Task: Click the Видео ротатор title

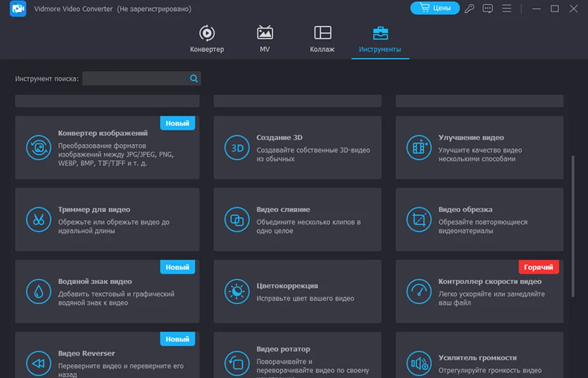Action: [283, 349]
